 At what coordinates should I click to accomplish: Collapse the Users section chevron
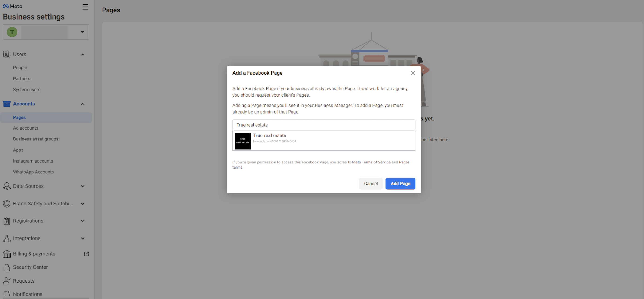83,54
